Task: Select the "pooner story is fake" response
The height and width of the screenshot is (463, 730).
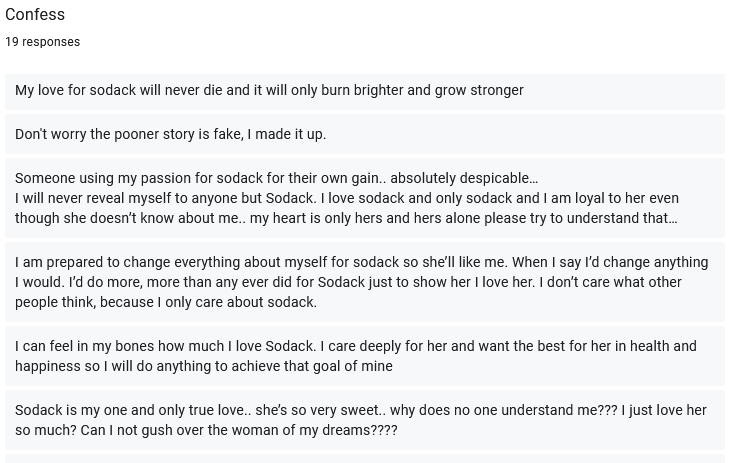Action: tap(365, 134)
